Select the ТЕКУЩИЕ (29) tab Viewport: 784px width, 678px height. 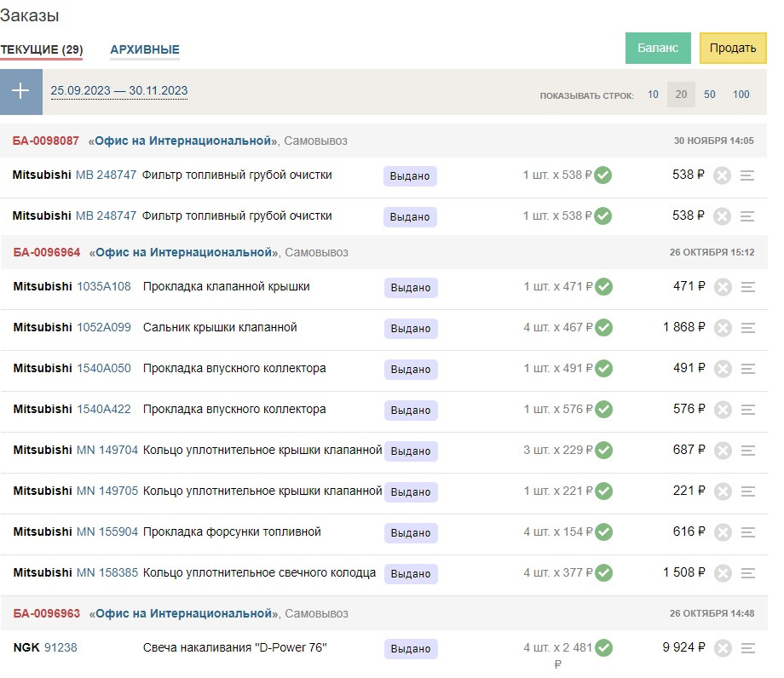pos(41,49)
